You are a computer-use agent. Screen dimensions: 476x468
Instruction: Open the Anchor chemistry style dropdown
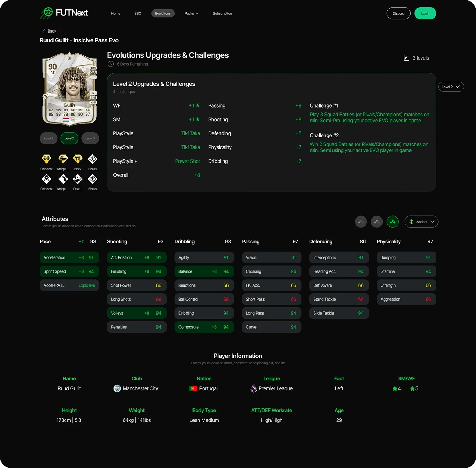(x=421, y=222)
